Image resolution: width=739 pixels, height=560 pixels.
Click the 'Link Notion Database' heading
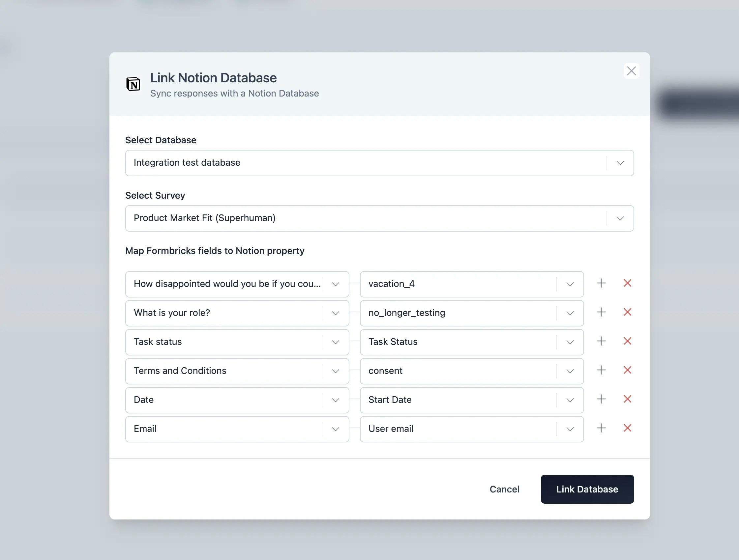point(213,78)
